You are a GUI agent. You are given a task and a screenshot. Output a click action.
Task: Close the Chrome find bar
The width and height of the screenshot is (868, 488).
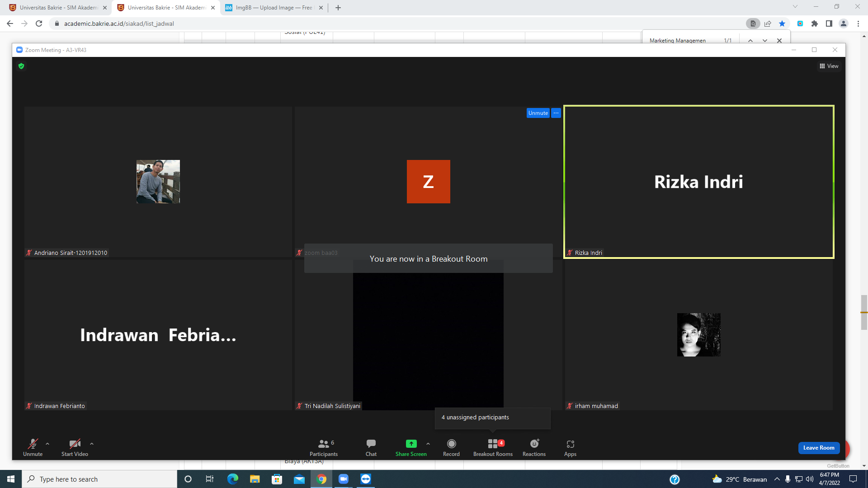pyautogui.click(x=779, y=41)
